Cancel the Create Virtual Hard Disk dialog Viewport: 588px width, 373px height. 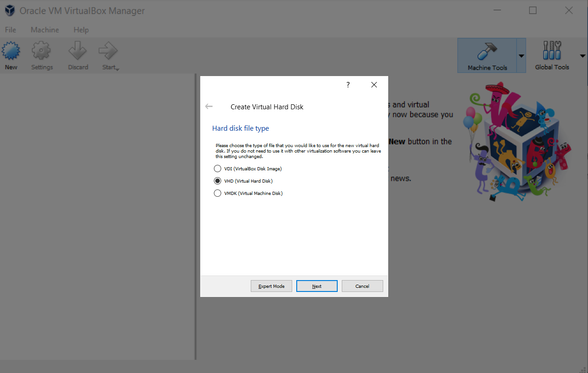click(x=362, y=286)
